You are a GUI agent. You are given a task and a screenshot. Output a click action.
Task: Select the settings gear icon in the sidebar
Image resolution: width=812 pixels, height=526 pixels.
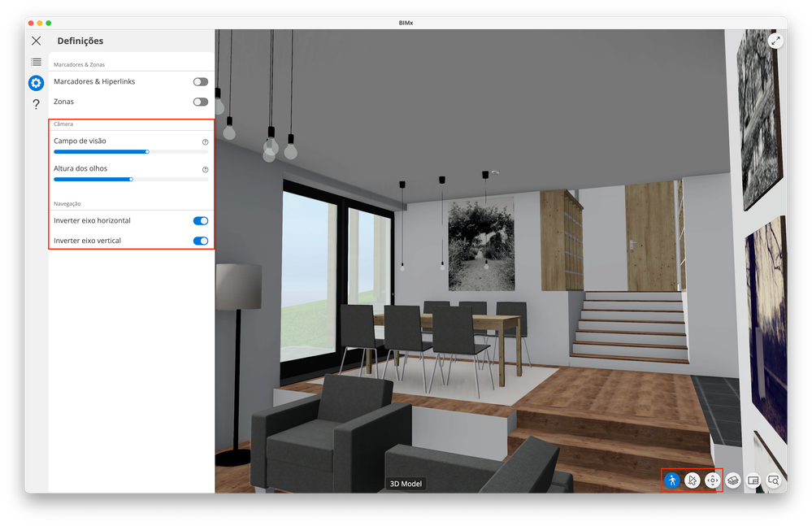point(37,83)
